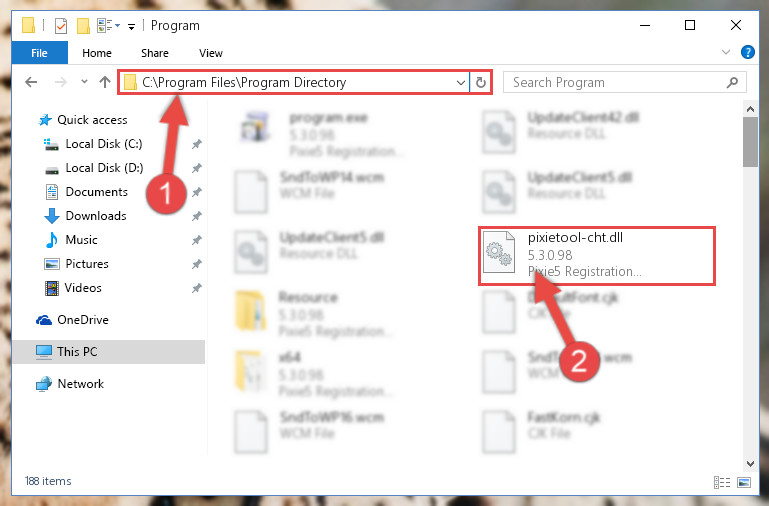Select the pixietool-cht.dll file

[597, 255]
